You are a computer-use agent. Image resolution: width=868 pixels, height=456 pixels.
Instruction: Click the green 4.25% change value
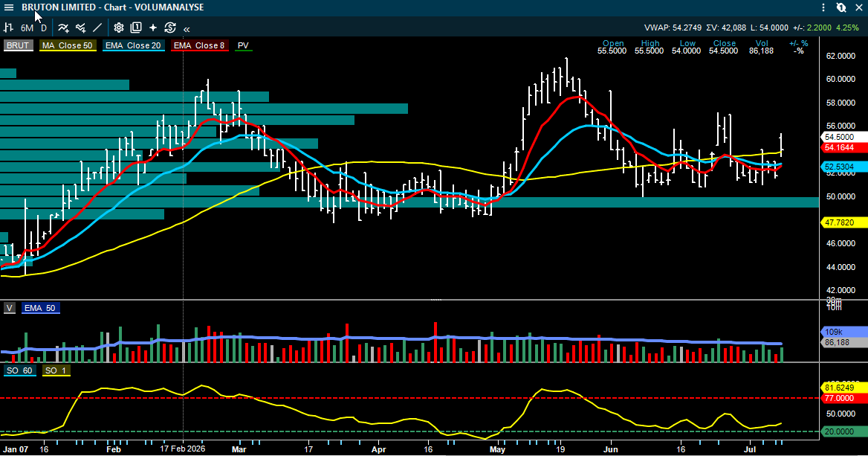(x=847, y=28)
